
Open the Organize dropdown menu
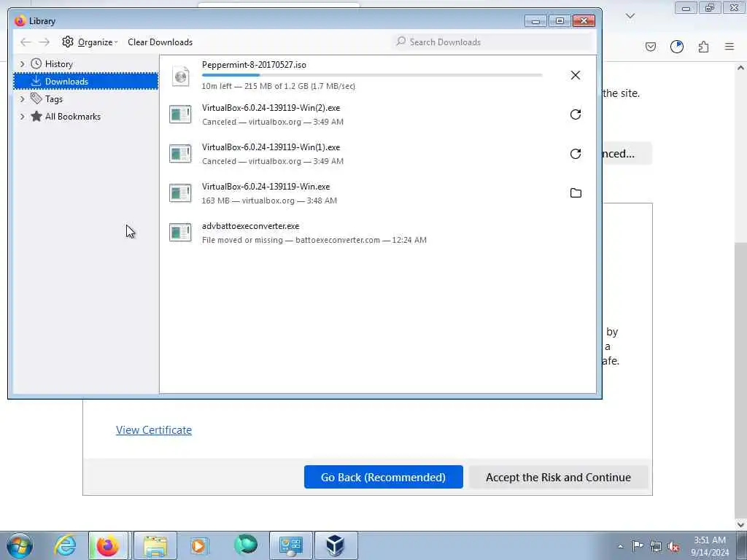[98, 42]
